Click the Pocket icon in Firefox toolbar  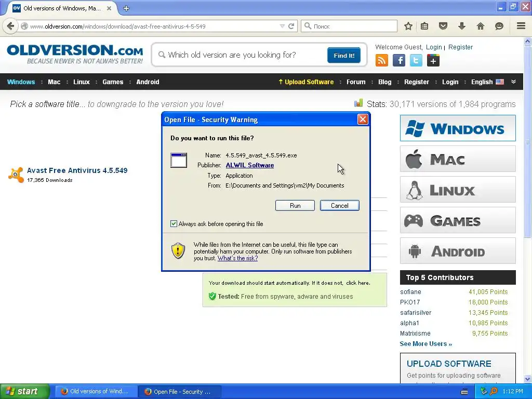[x=443, y=26]
